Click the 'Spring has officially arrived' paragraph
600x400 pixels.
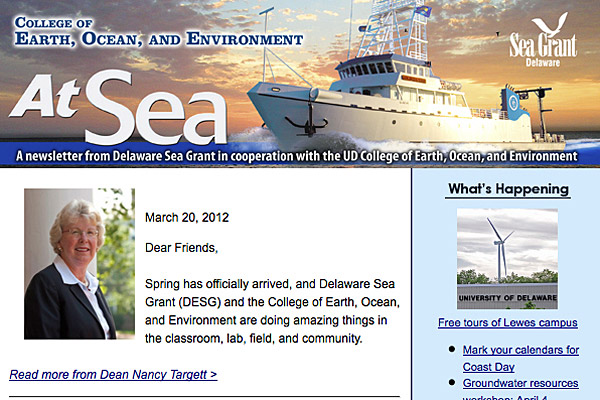click(272, 311)
